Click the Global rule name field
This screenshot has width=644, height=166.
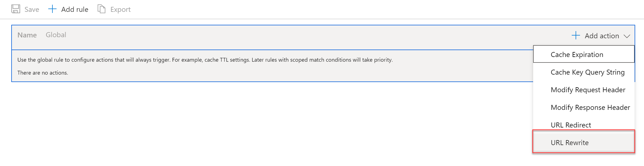click(56, 35)
